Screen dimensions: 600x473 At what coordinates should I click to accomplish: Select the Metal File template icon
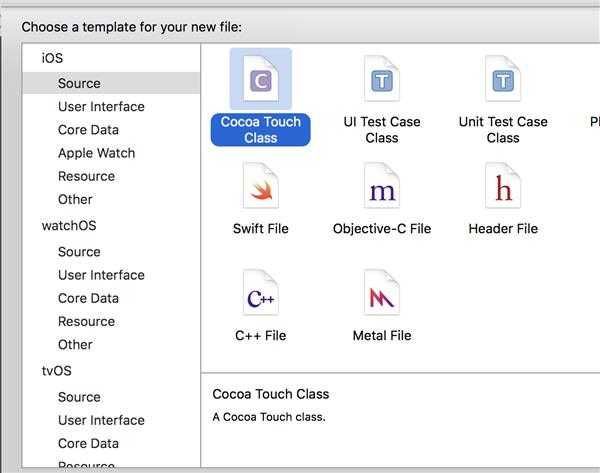(x=382, y=293)
